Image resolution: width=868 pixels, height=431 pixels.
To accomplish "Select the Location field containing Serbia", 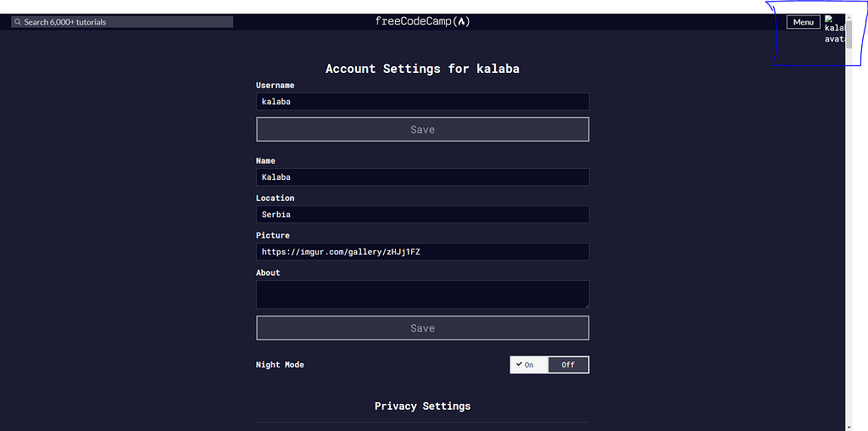I will [x=422, y=215].
